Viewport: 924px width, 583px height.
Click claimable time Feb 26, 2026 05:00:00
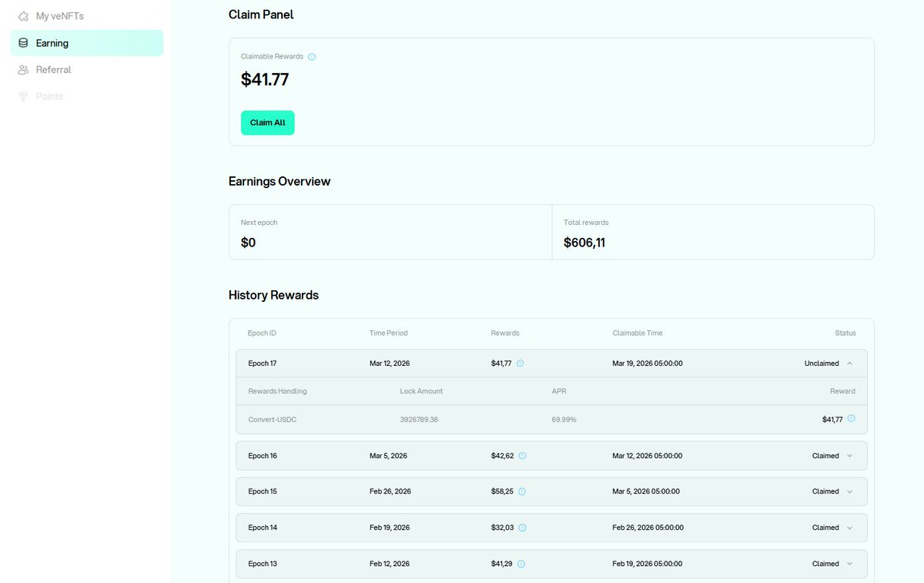648,528
